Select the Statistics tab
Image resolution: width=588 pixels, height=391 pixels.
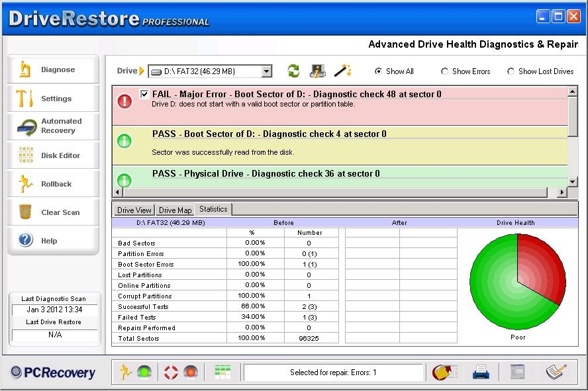point(213,209)
